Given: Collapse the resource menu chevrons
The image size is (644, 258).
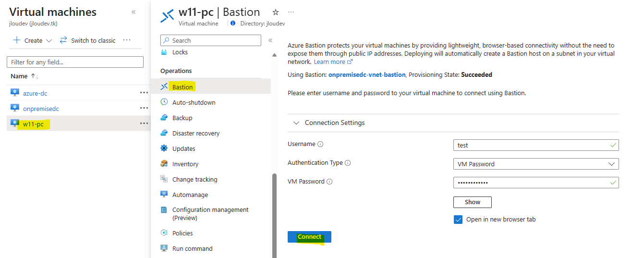Looking at the screenshot, I should pos(270,40).
